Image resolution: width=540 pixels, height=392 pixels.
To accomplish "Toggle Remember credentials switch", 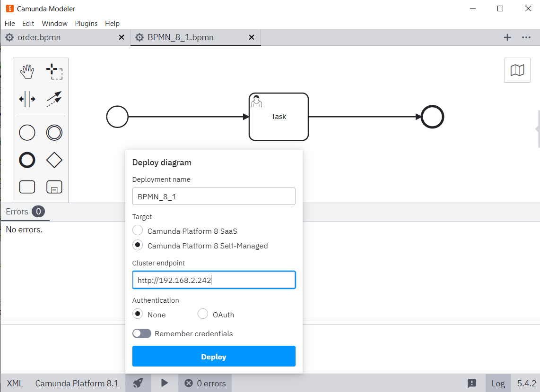I will [x=142, y=333].
